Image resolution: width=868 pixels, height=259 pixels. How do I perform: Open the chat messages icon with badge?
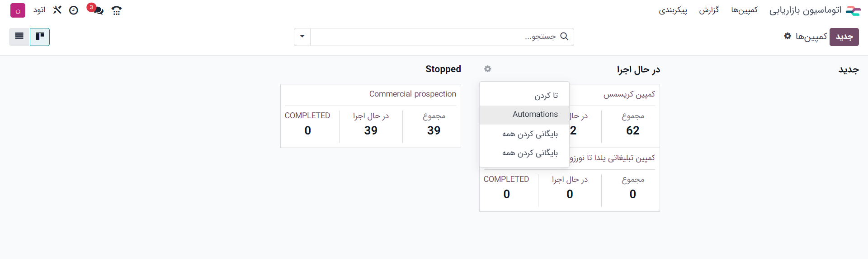(95, 9)
